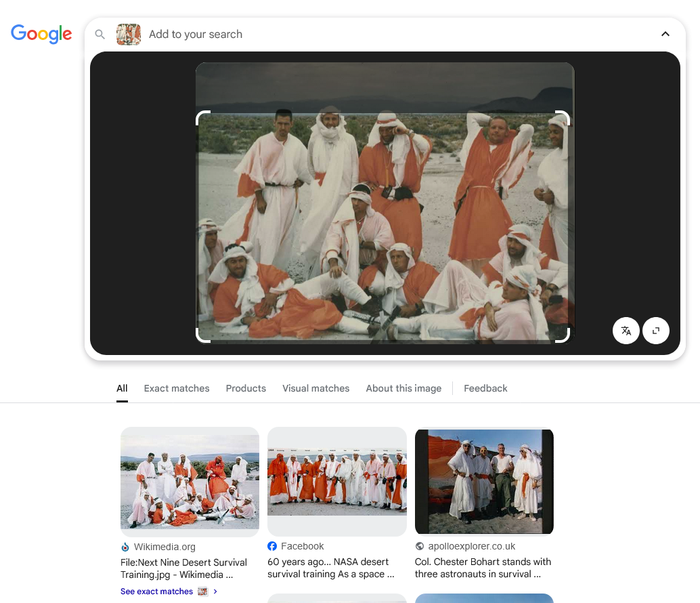
Task: Click the search magnifier icon
Action: 100,35
